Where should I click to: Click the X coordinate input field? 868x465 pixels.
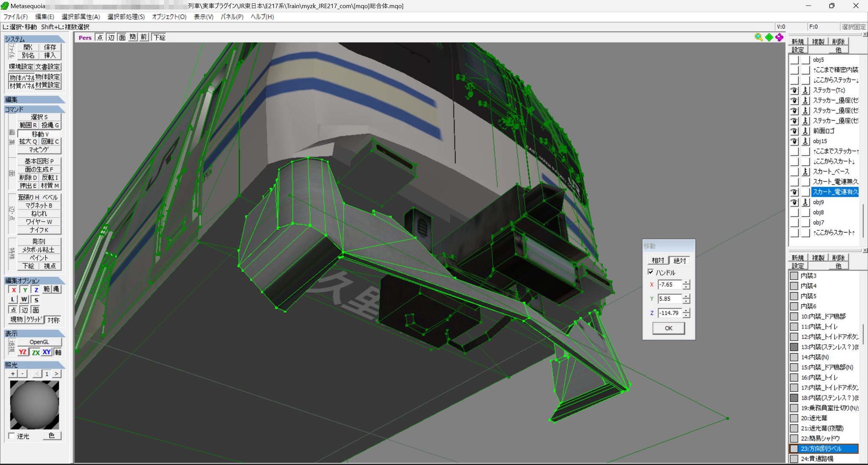tap(670, 285)
